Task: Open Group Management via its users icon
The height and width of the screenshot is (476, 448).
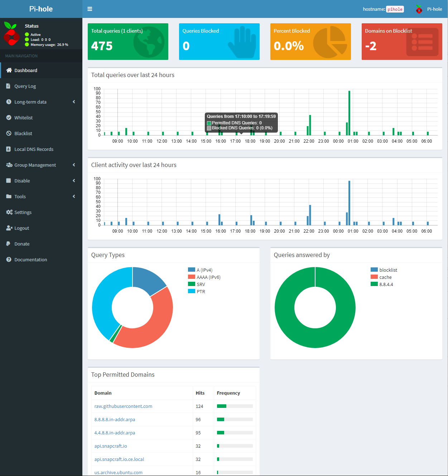Action: [x=9, y=165]
